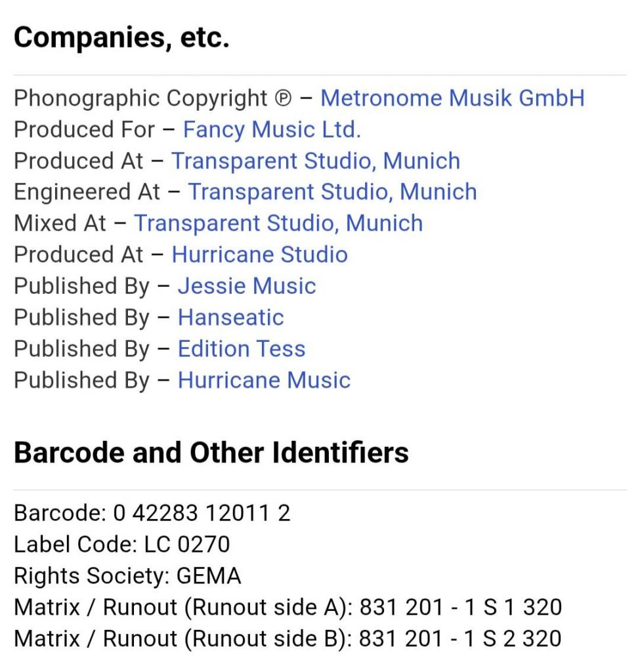Viewport: 640px width, 672px height.
Task: Click the "Barcode and Other Identifiers" heading
Action: click(211, 453)
